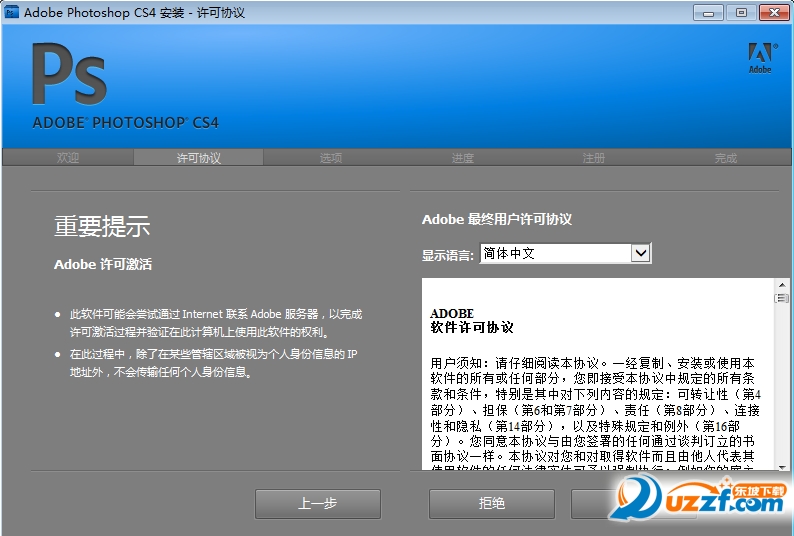The width and height of the screenshot is (794, 536).
Task: Minimize the installer window
Action: tap(708, 12)
